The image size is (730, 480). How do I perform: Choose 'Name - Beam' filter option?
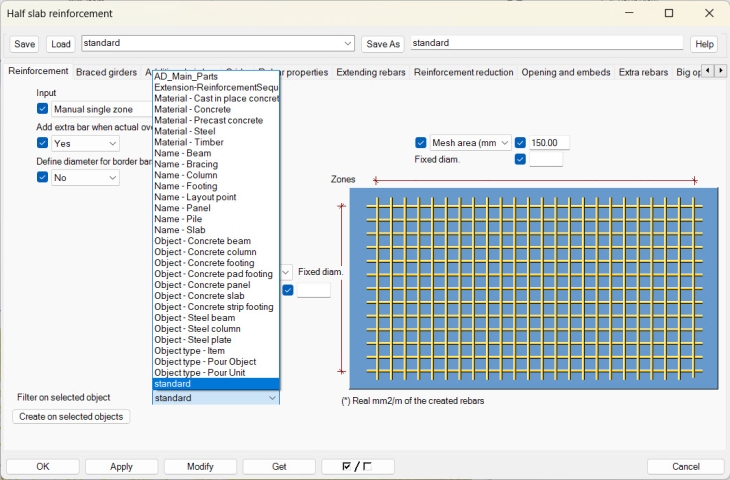pyautogui.click(x=183, y=153)
